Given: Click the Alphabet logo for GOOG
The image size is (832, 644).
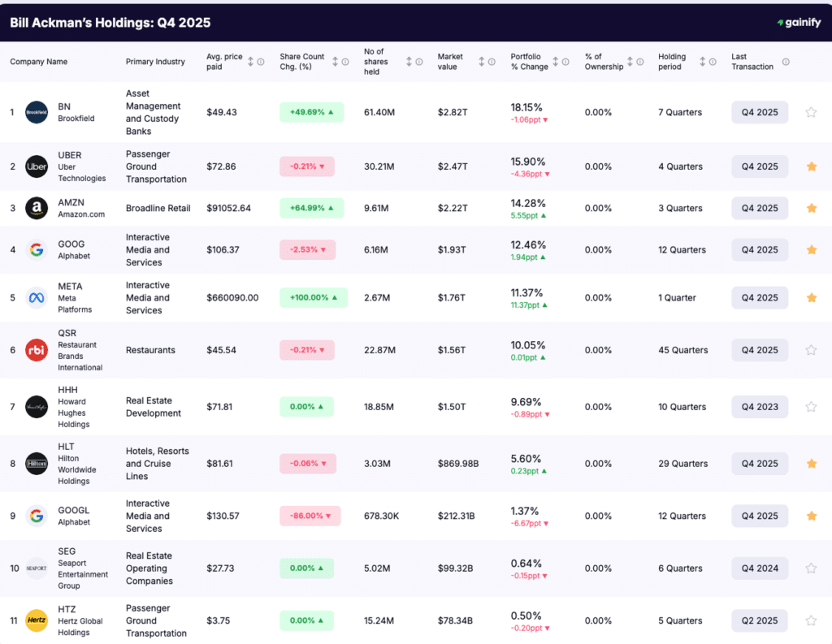Looking at the screenshot, I should 36,249.
